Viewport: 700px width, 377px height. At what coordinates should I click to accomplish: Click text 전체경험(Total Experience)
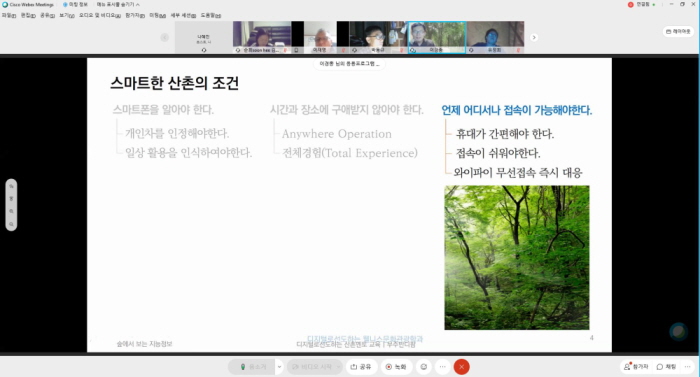click(x=350, y=153)
